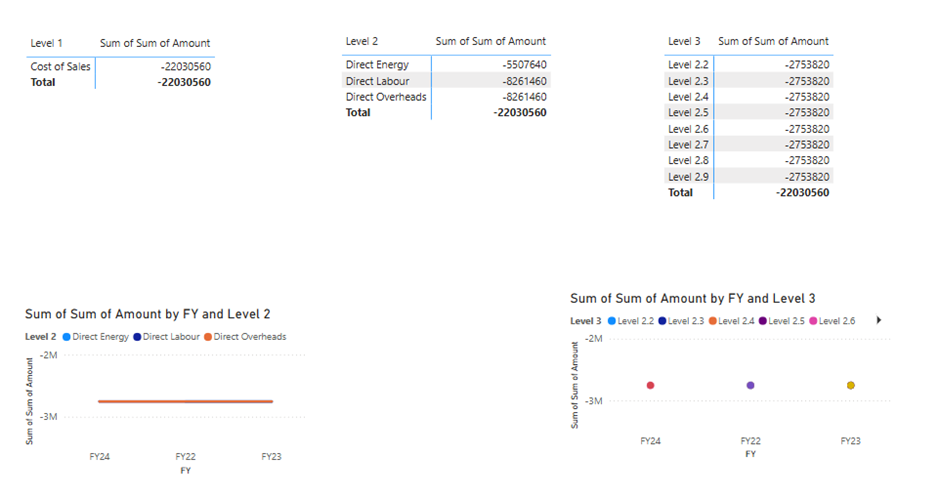
Task: Select Level 2.6 row in table
Action: (749, 129)
